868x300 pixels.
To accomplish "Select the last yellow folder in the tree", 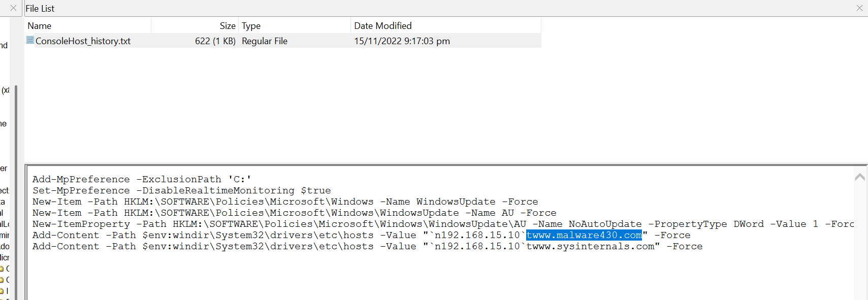I will (2, 291).
